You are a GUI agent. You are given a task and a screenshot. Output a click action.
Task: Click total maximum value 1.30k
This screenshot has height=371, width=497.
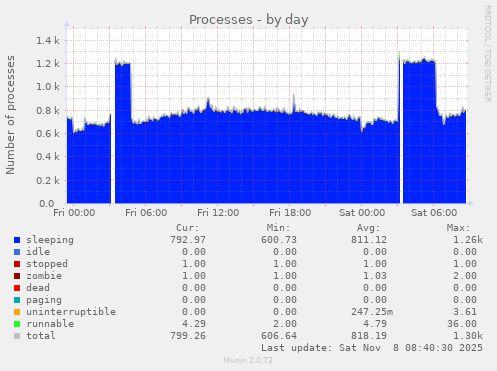pos(468,336)
